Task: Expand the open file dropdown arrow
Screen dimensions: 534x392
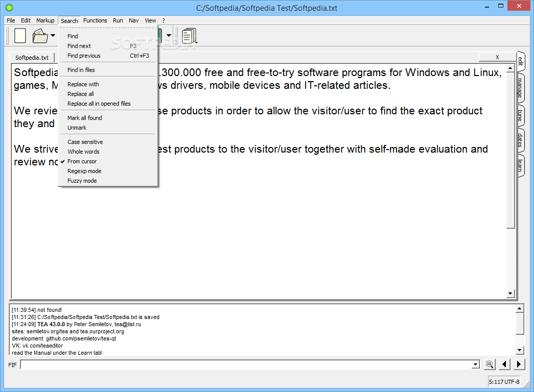Action: pyautogui.click(x=53, y=35)
